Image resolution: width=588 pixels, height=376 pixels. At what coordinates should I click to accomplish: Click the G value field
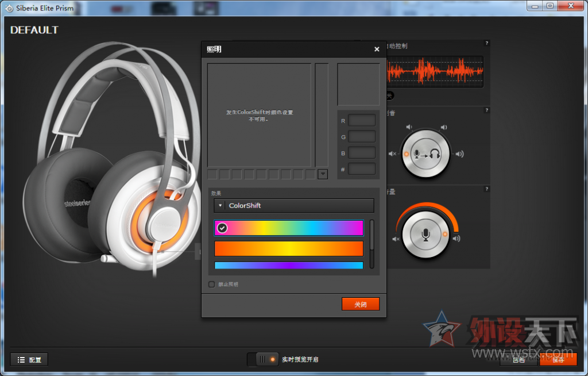(362, 136)
